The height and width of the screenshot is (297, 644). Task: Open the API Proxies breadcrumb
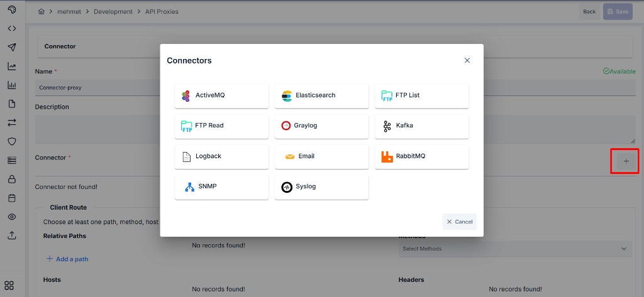click(x=162, y=11)
